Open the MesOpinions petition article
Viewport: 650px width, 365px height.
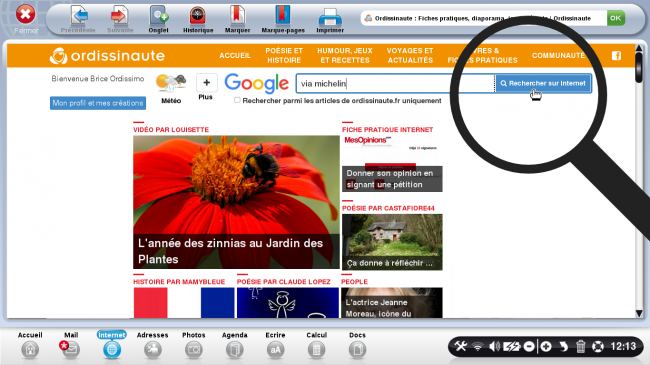point(392,164)
